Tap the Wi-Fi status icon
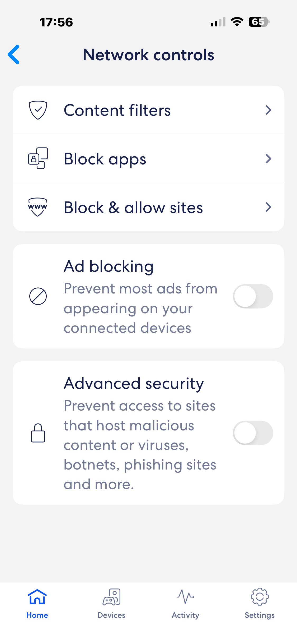 pyautogui.click(x=237, y=22)
